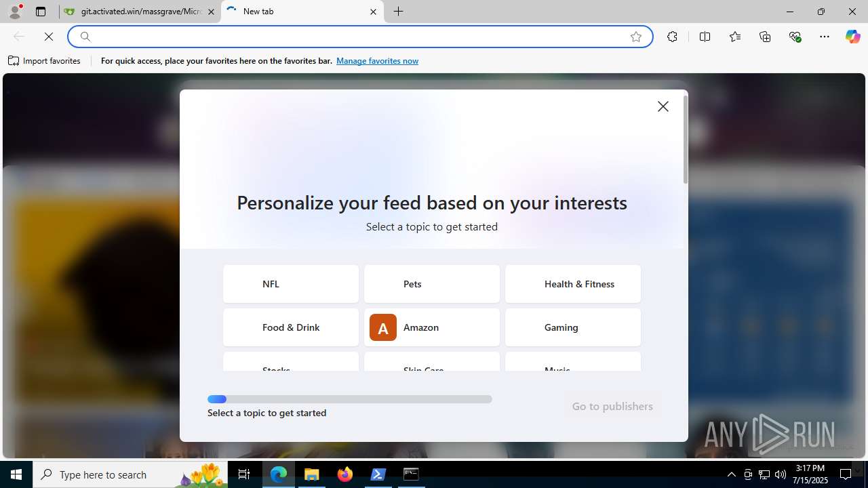Select the Gaming topic
Screen dimensions: 868x488
pos(573,327)
